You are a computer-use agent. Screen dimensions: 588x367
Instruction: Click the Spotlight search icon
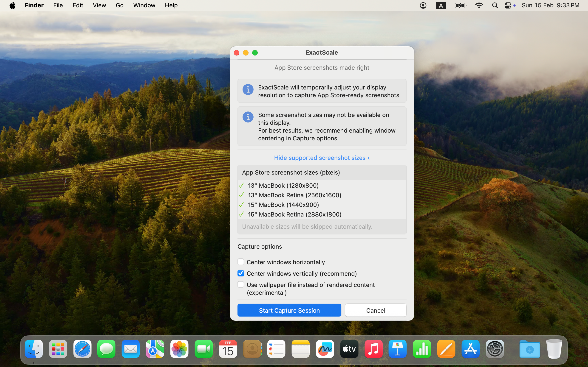pyautogui.click(x=495, y=5)
